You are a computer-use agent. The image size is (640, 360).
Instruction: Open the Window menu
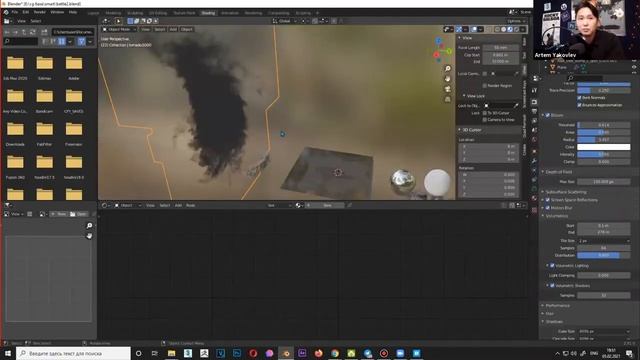click(57, 12)
